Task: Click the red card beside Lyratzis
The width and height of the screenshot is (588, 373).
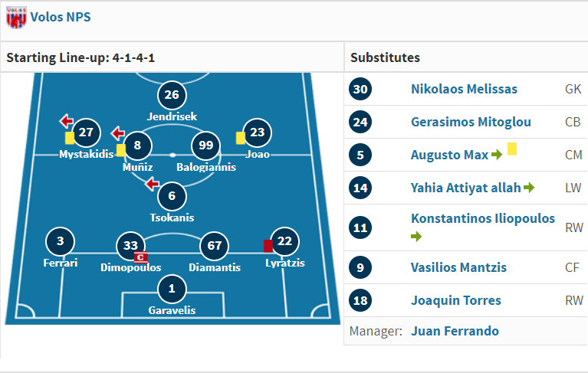Action: (x=268, y=247)
